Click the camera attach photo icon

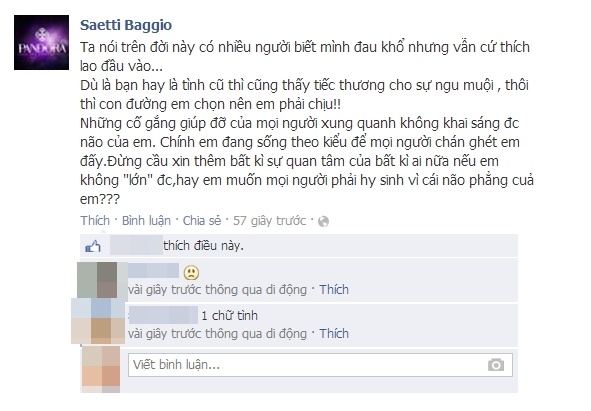point(496,365)
